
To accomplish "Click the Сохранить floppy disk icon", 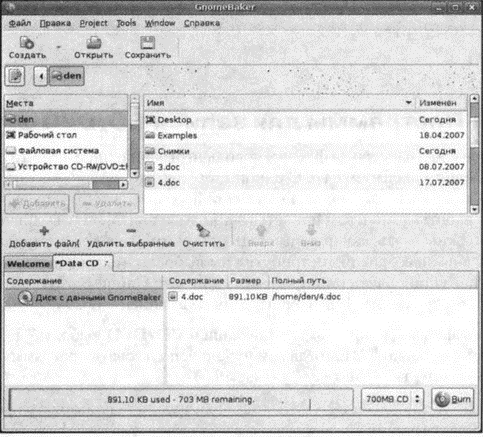I will tap(148, 43).
